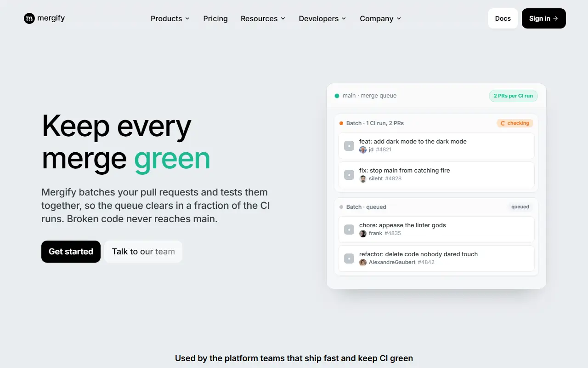Screen dimensions: 588x368
Task: Click AlexandreGaubert's avatar on PR #4842
Action: coord(363,263)
